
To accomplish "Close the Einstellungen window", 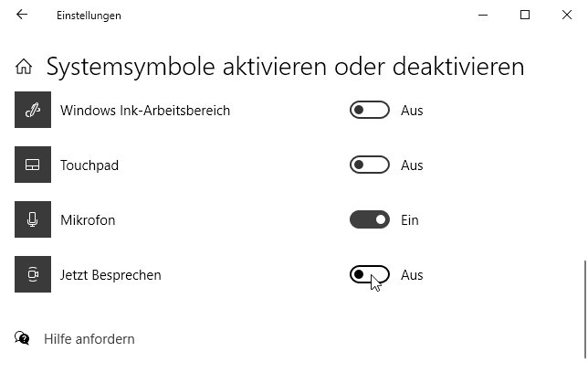I will 567,15.
